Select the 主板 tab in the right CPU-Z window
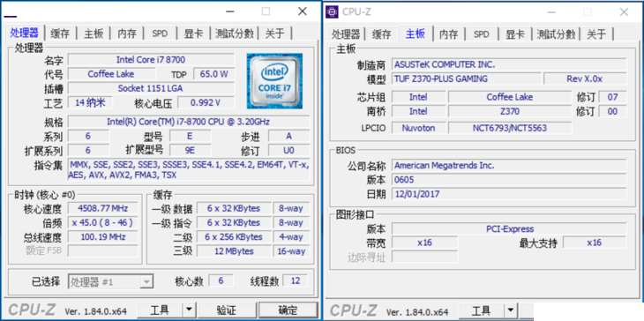This screenshot has width=644, height=321. click(416, 34)
